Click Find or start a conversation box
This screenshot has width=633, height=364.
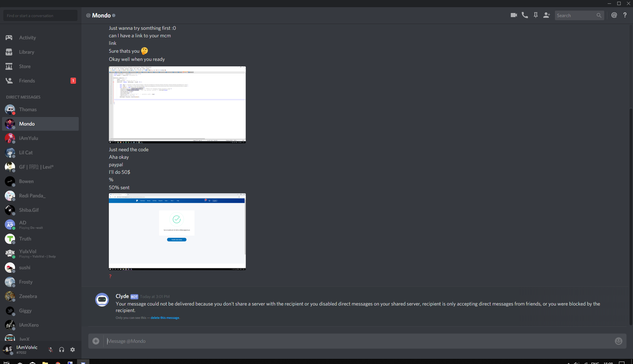click(40, 15)
